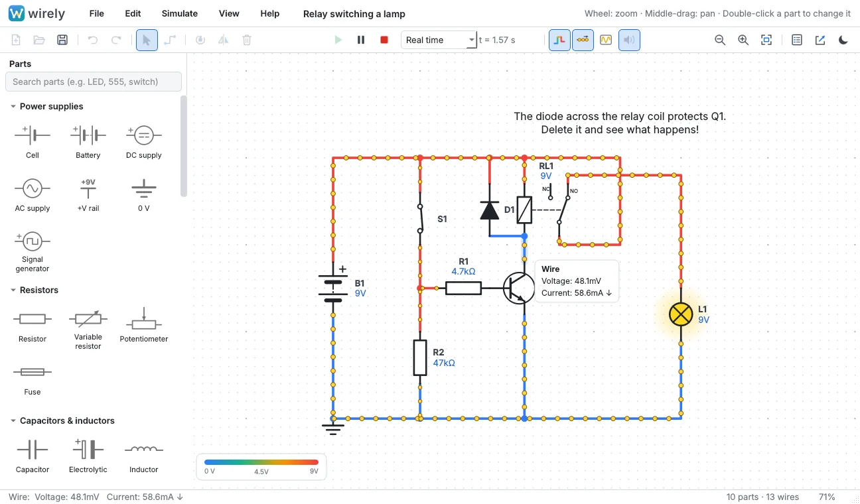Viewport: 860px width, 504px height.
Task: Click the pointer selection tool
Action: click(147, 40)
